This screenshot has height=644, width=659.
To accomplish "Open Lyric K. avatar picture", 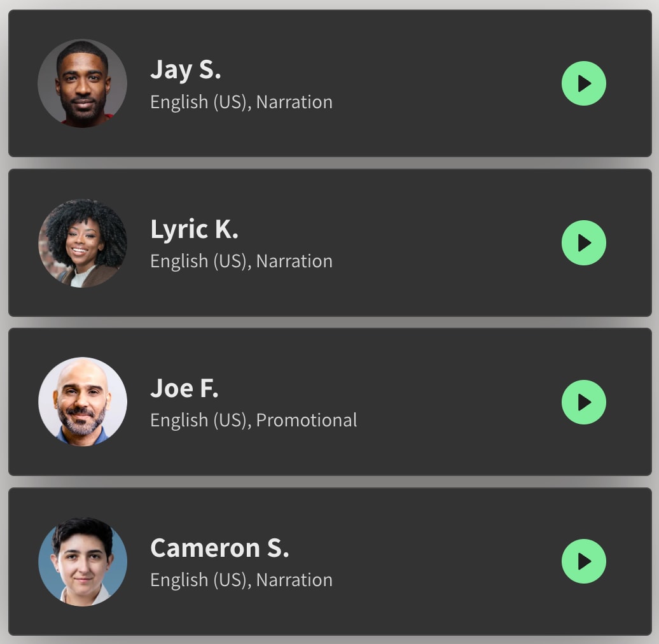I will tap(83, 243).
